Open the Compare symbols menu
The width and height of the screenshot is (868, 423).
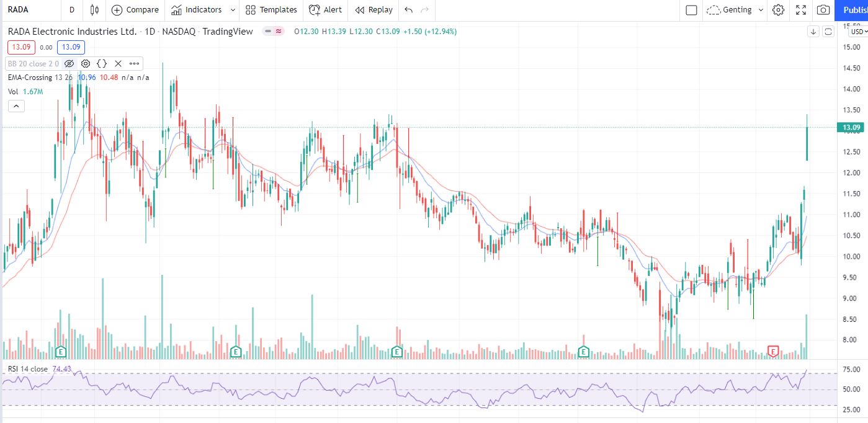[135, 10]
